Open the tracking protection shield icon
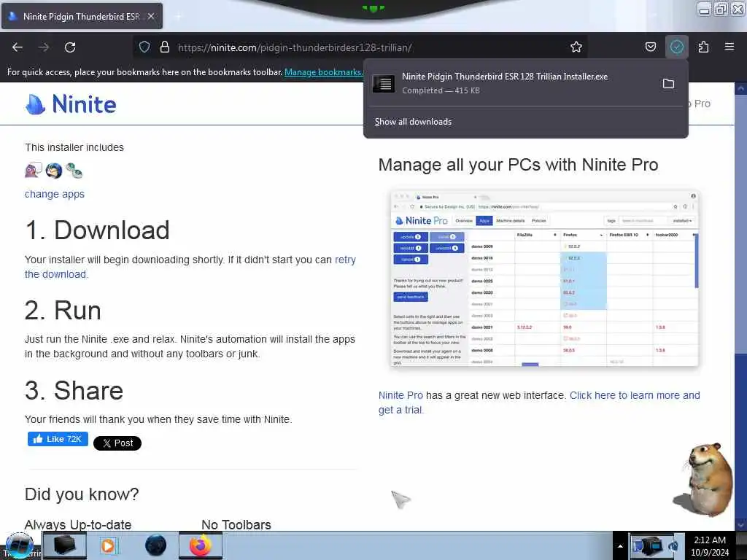 [x=144, y=47]
